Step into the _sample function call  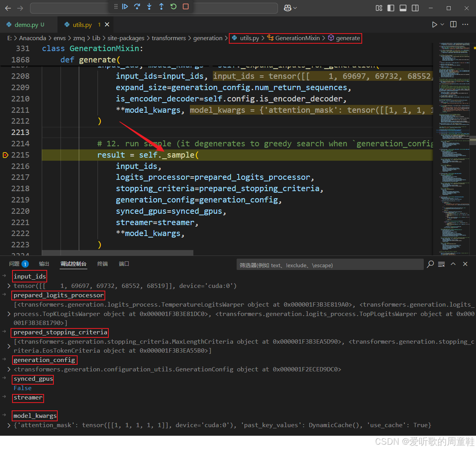149,7
